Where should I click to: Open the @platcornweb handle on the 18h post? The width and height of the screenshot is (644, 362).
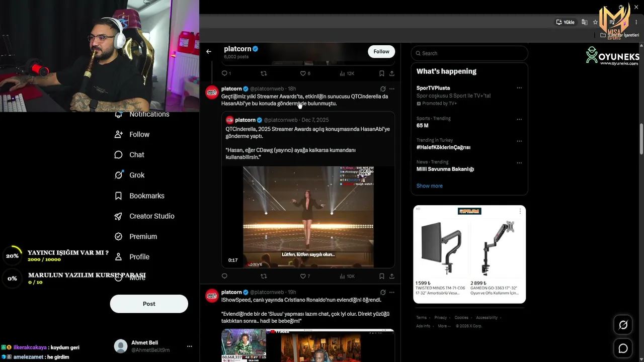[x=267, y=89]
